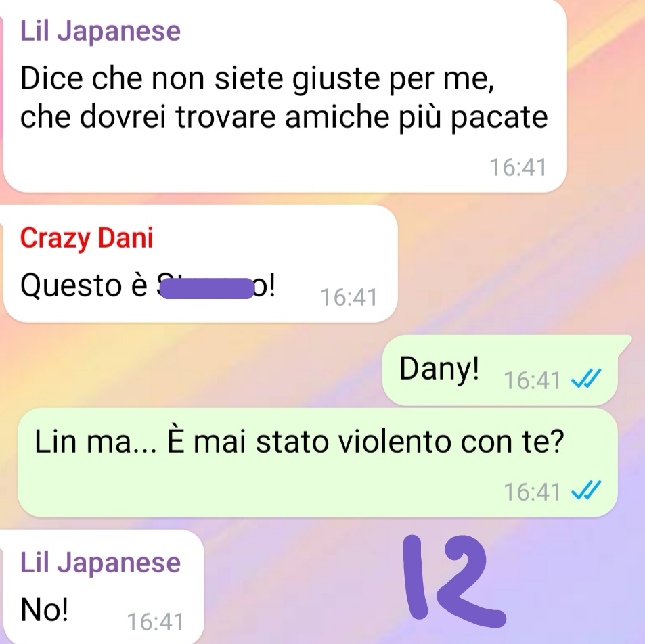645x644 pixels.
Task: Tap read receipt ticks on violento message
Action: click(586, 490)
